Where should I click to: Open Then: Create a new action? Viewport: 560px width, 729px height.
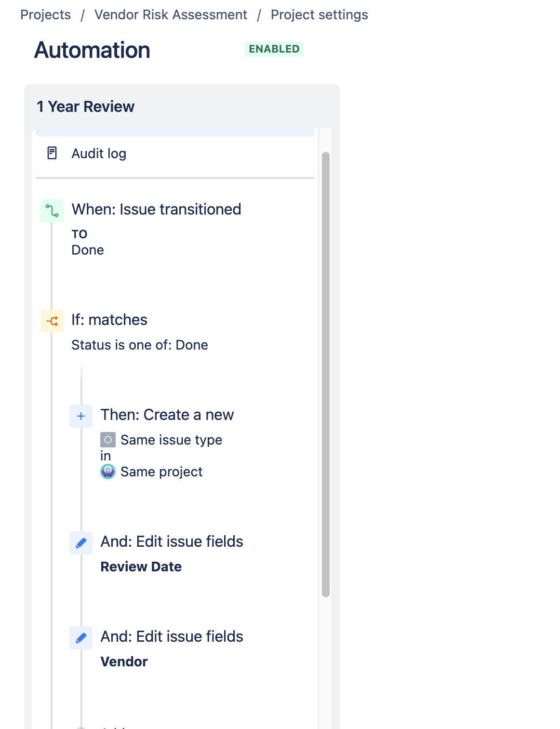point(167,415)
